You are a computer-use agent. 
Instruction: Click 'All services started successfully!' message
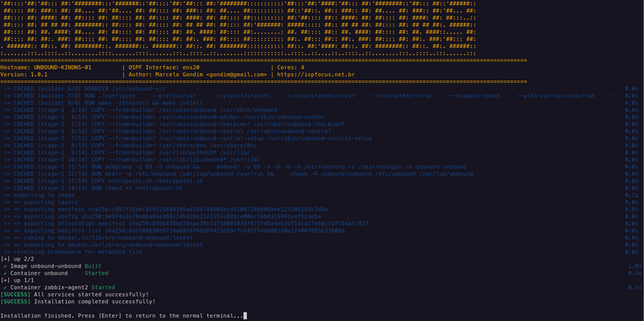coord(91,294)
